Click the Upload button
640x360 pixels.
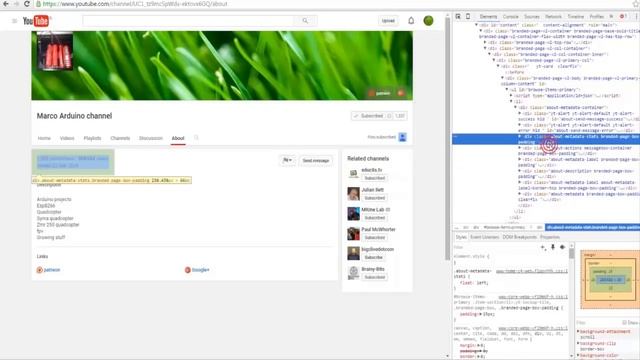388,21
